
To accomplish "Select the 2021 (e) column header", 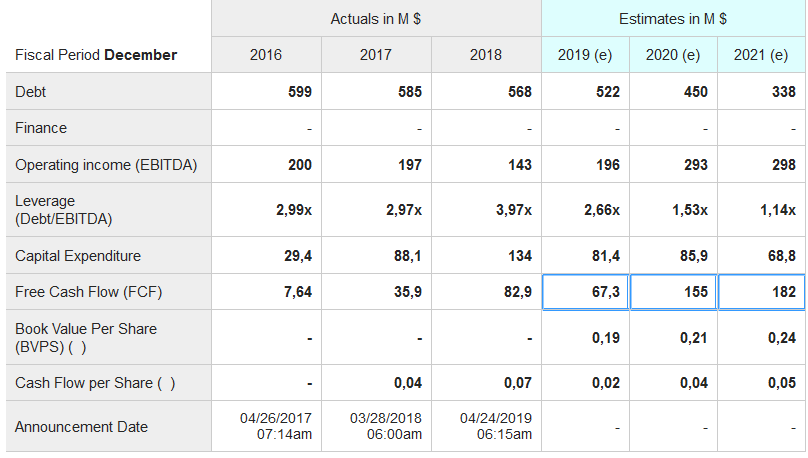I will click(x=761, y=55).
